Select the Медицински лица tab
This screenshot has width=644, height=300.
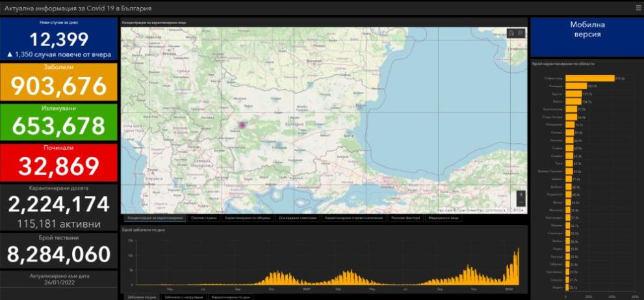click(x=443, y=218)
